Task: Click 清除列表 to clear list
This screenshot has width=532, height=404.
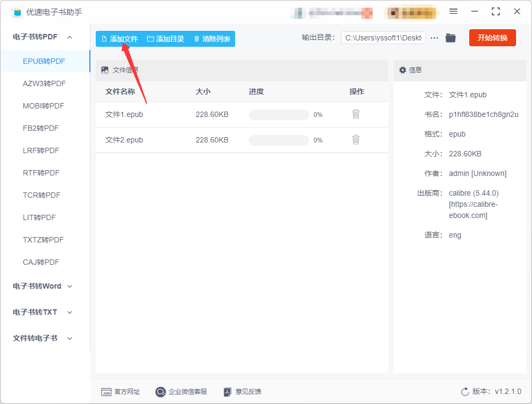Action: point(212,39)
